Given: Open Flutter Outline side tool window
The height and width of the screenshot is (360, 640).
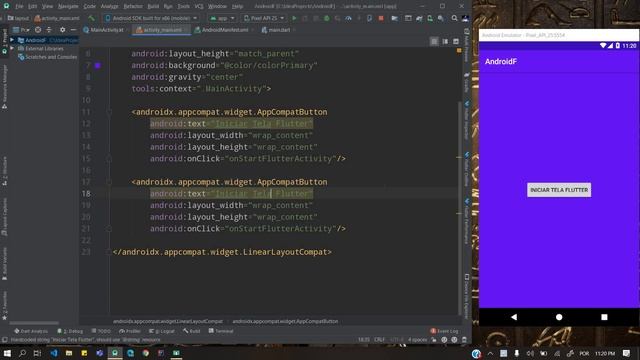Looking at the screenshot, I should pyautogui.click(x=467, y=169).
